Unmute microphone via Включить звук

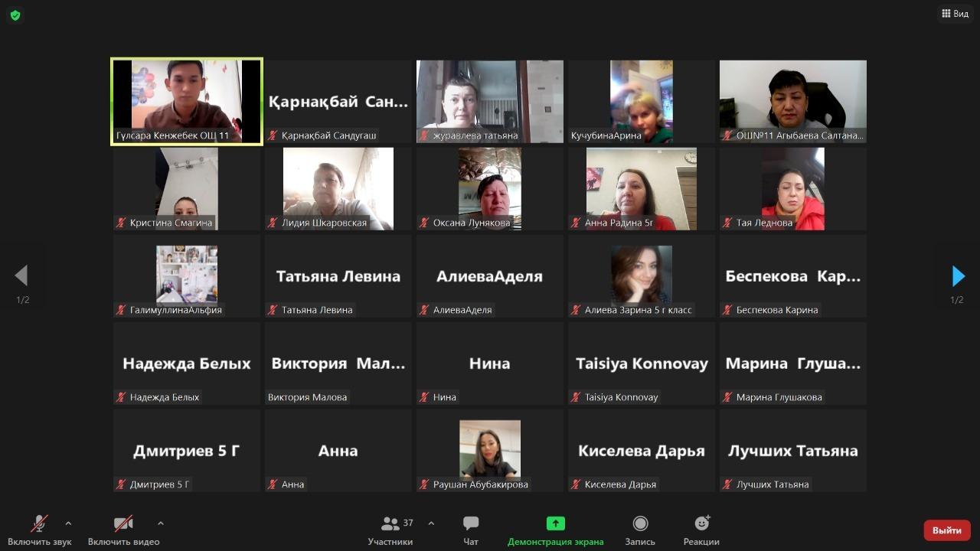[x=39, y=530]
